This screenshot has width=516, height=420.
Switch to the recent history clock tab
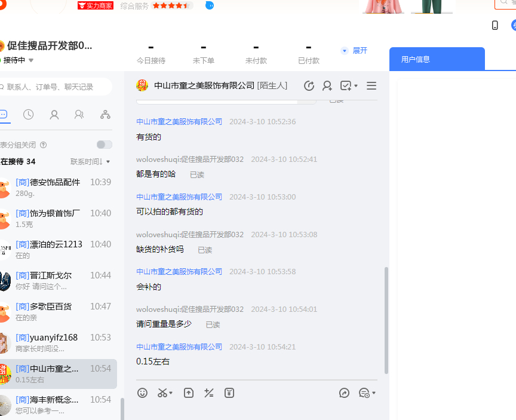point(28,115)
